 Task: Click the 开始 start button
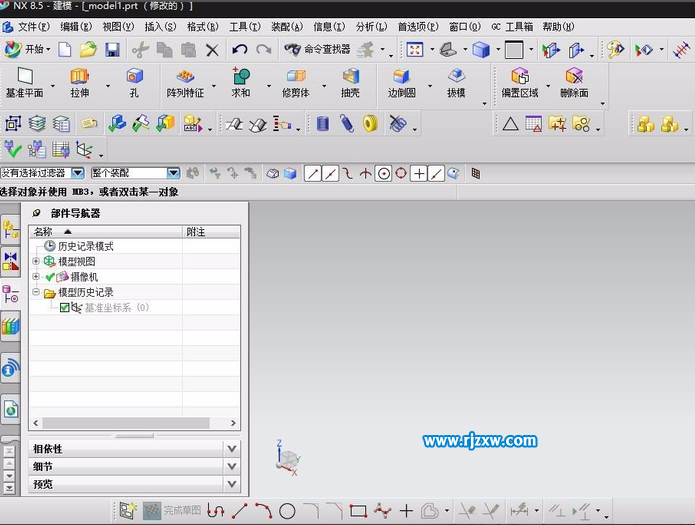(28, 49)
